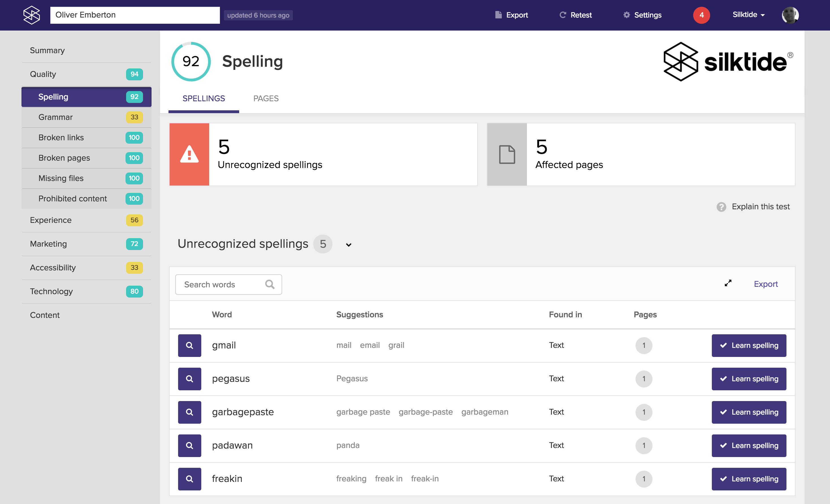Viewport: 830px width, 504px height.
Task: Open the Export option in the top navigation
Action: click(x=511, y=15)
